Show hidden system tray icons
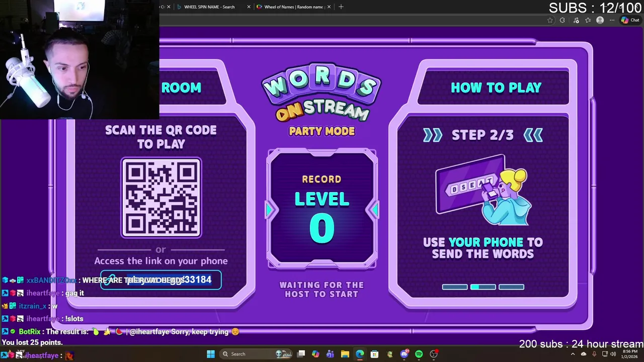Image resolution: width=644 pixels, height=362 pixels. [x=573, y=354]
